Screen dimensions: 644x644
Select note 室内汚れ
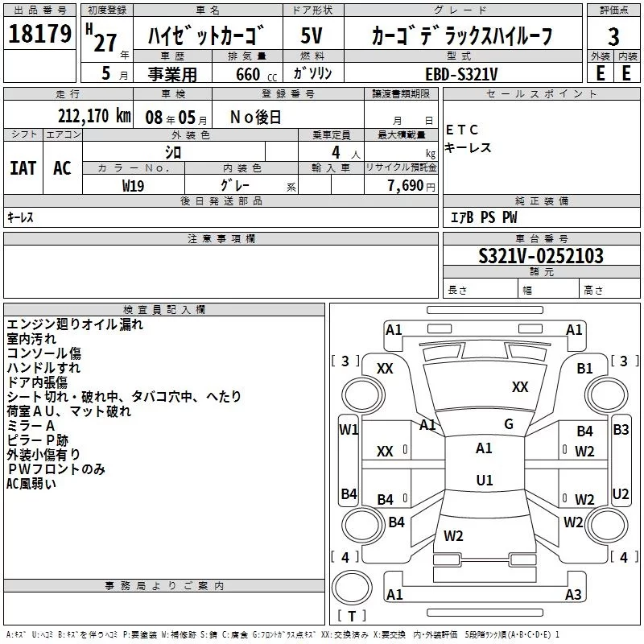(31, 339)
